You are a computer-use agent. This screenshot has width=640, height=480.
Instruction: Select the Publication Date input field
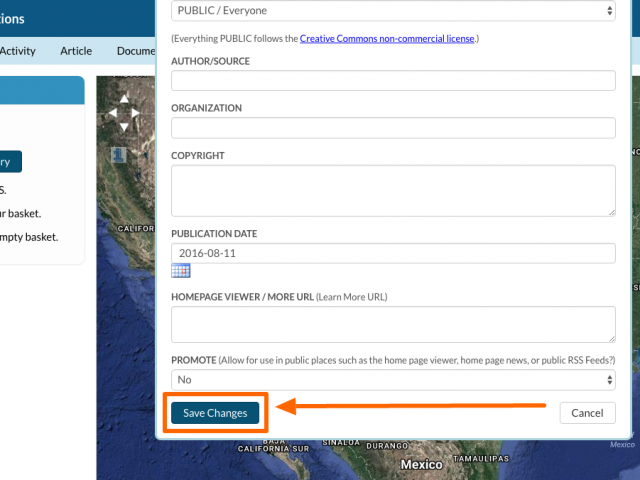[x=392, y=253]
